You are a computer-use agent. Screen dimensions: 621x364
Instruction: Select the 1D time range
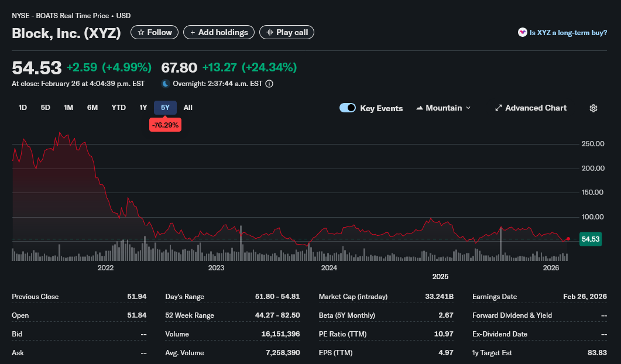tap(23, 107)
